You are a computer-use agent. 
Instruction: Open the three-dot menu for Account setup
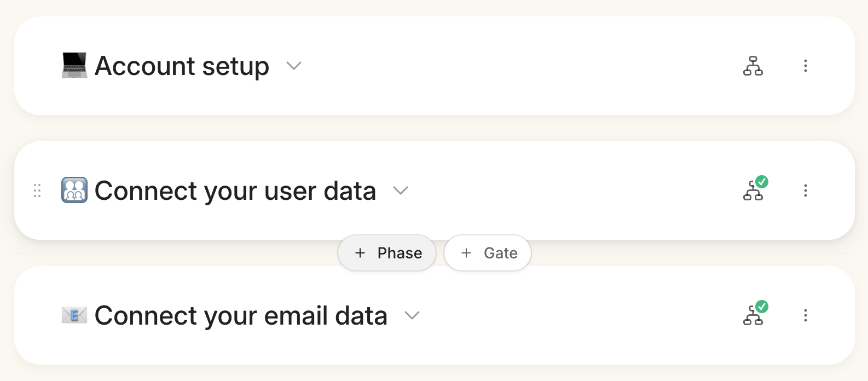click(x=805, y=66)
